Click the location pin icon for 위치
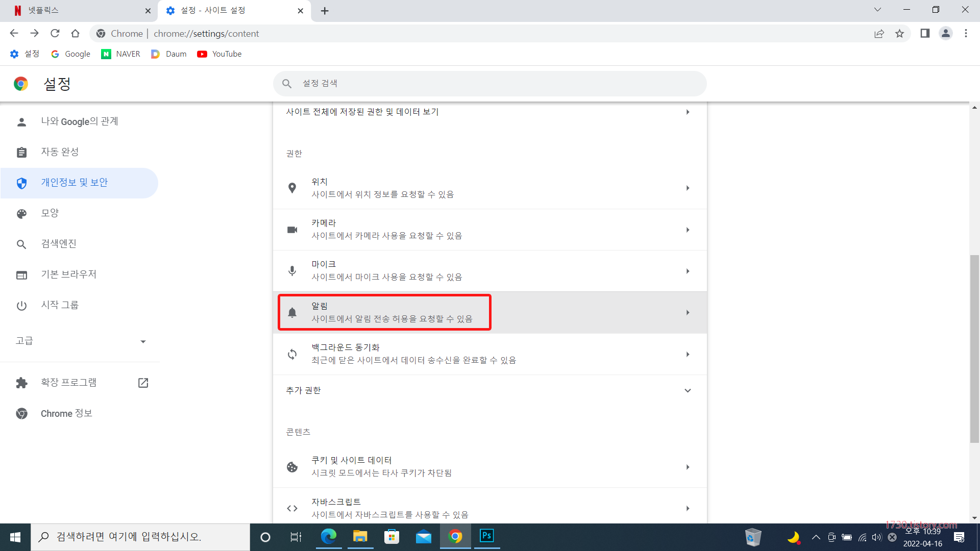 pyautogui.click(x=292, y=188)
